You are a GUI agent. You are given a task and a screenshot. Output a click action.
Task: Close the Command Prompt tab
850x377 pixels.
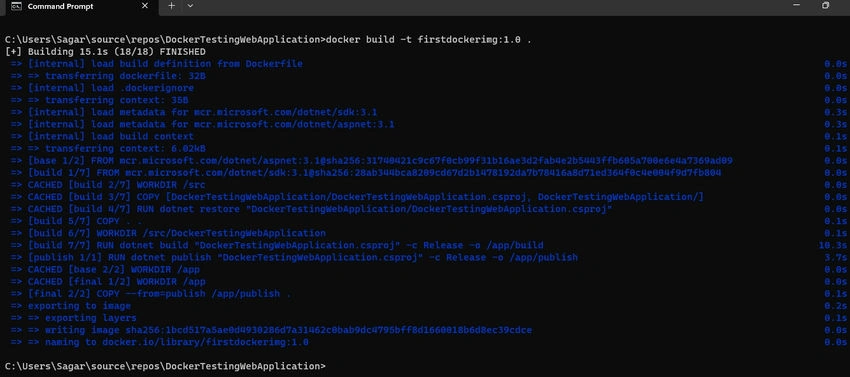145,6
